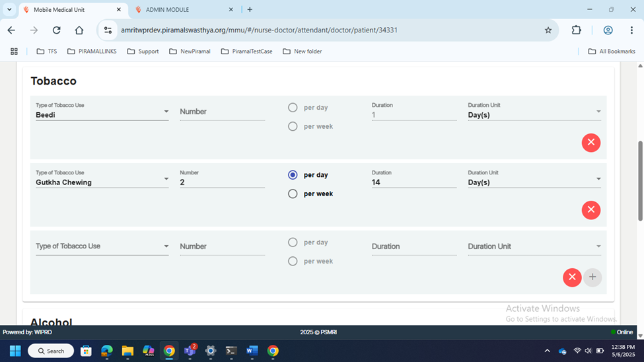
Task: Open clock and date panel
Action: 623,351
